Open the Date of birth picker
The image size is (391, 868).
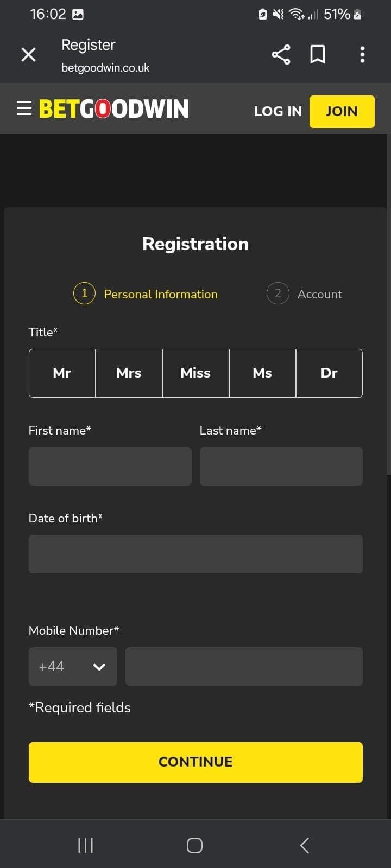(195, 554)
